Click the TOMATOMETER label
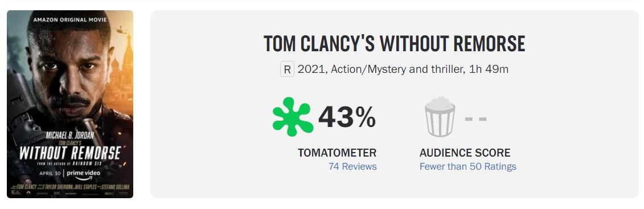 (337, 153)
